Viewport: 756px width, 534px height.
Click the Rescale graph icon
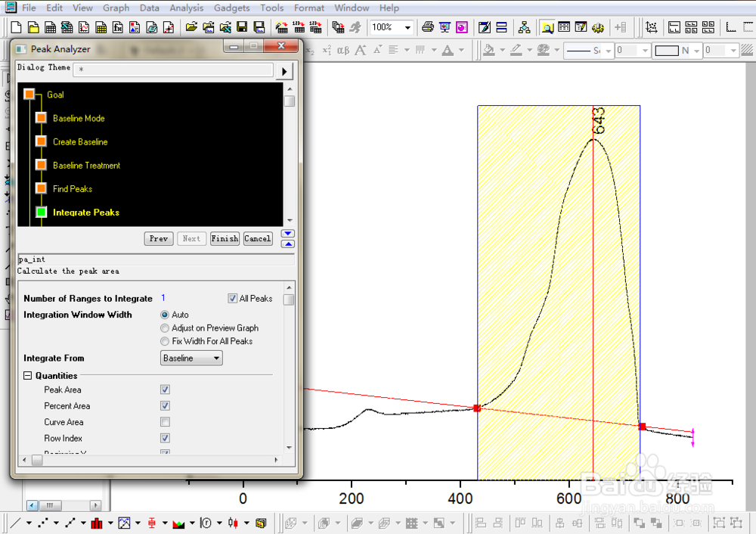pos(652,27)
